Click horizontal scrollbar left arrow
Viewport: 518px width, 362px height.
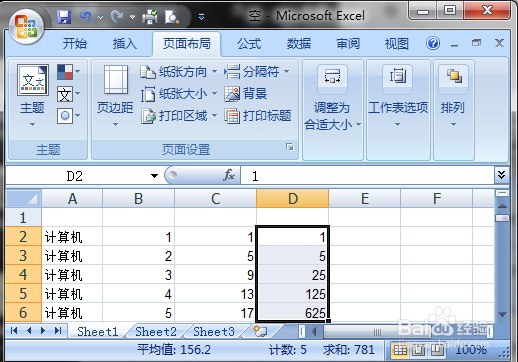pyautogui.click(x=314, y=331)
